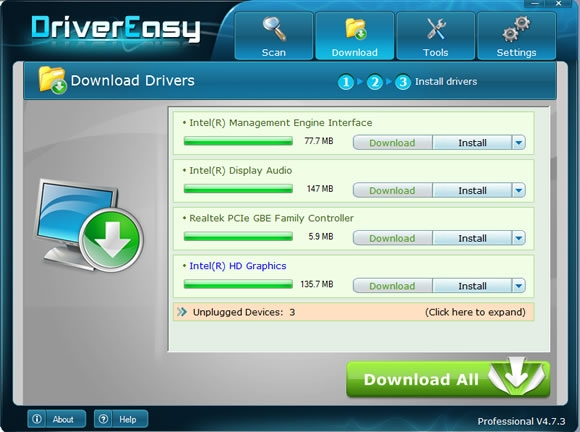This screenshot has width=580, height=432.
Task: Open dropdown arrow for Intel HD Graphics
Action: pyautogui.click(x=519, y=286)
